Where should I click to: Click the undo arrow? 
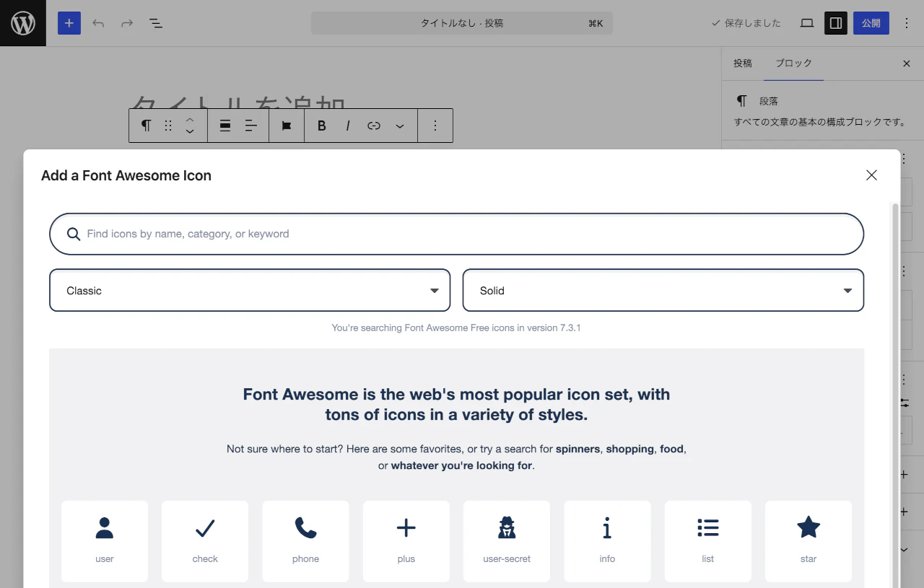tap(98, 23)
